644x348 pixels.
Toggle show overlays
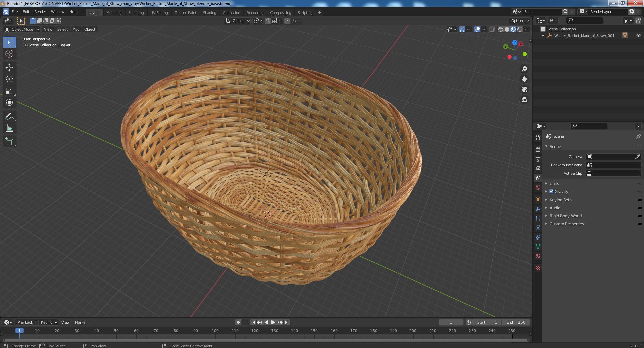pyautogui.click(x=477, y=29)
